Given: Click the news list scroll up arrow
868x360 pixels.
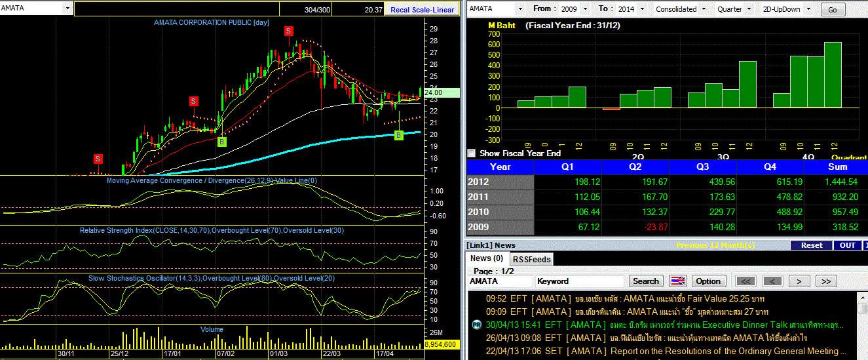Looking at the screenshot, I should [862, 296].
